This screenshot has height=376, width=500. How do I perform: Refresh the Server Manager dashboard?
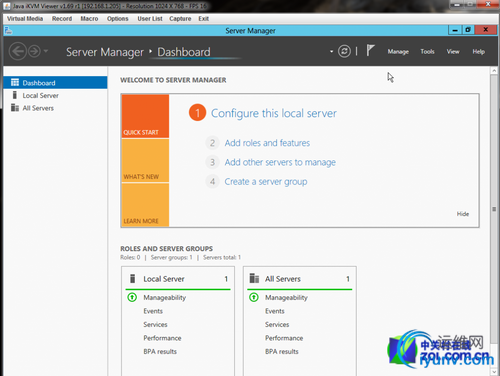[344, 51]
